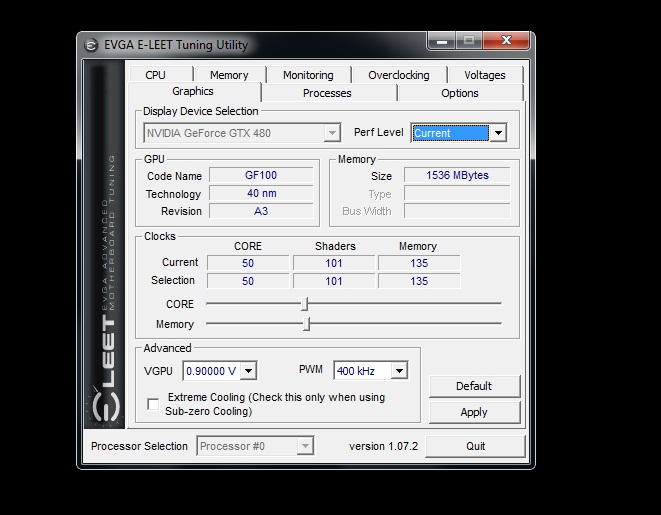Screen dimensions: 661x515
Task: Expand the VGPU voltage dropdown
Action: pyautogui.click(x=248, y=371)
